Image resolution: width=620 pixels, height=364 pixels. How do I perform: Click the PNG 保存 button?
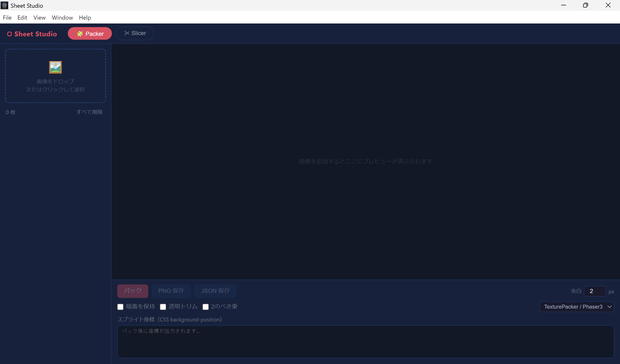click(x=171, y=291)
